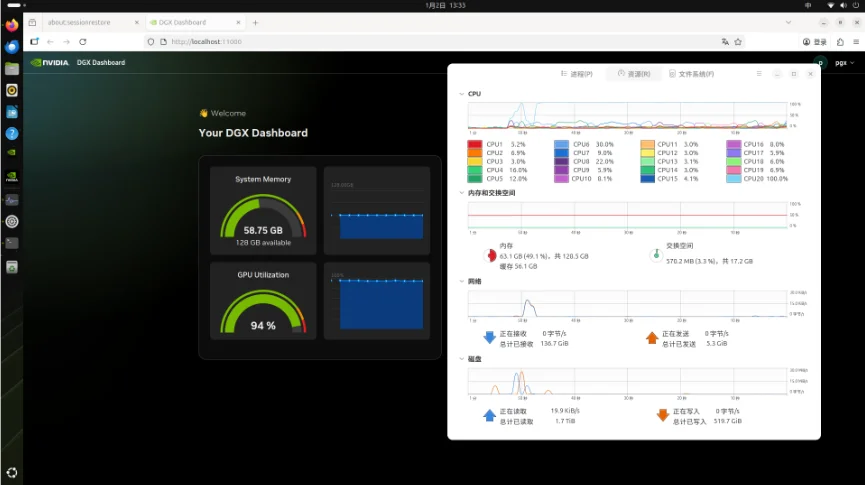Switch to the 文件系统(F) tab
Screen dimensions: 865x485
click(x=691, y=74)
